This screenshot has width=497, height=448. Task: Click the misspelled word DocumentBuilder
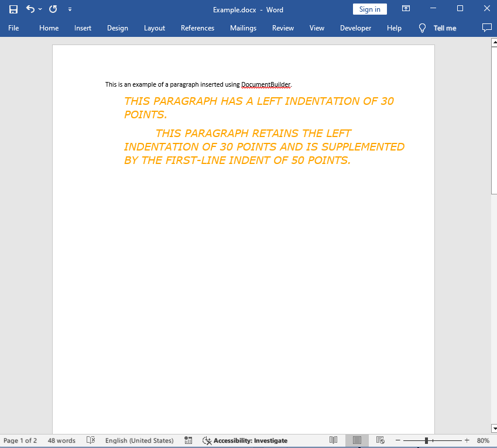(266, 85)
